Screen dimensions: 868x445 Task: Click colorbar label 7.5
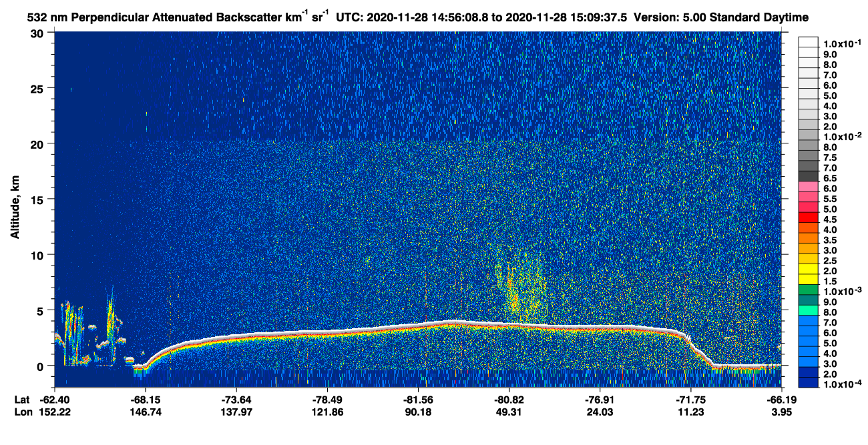pos(829,157)
